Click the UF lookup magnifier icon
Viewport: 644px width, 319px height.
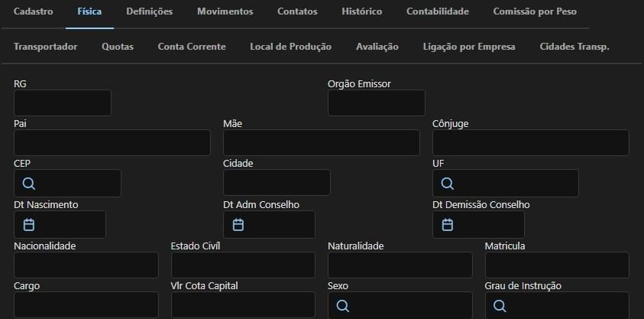click(447, 184)
